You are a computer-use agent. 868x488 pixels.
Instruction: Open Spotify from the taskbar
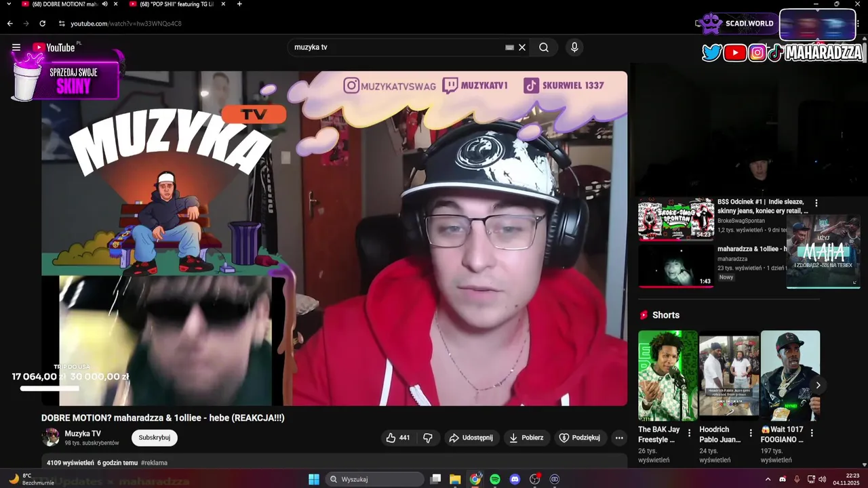[495, 479]
